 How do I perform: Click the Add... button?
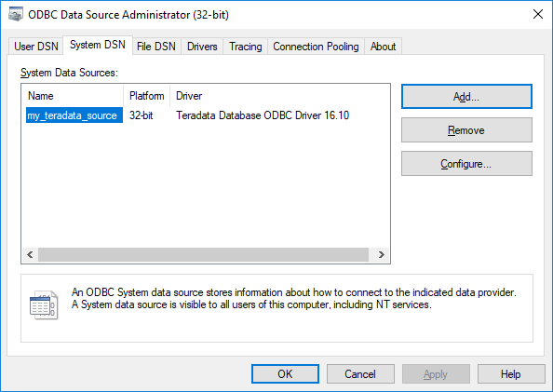point(466,96)
